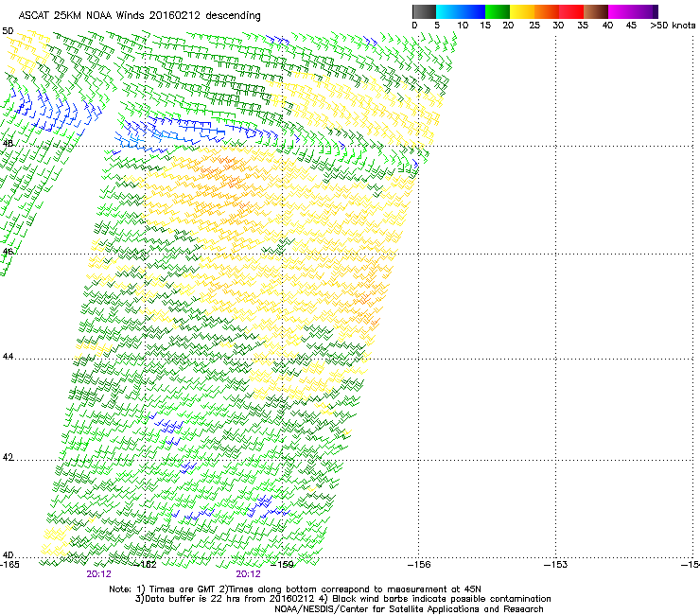Click the latitude label '42'
700x615 pixels.
[x=8, y=457]
